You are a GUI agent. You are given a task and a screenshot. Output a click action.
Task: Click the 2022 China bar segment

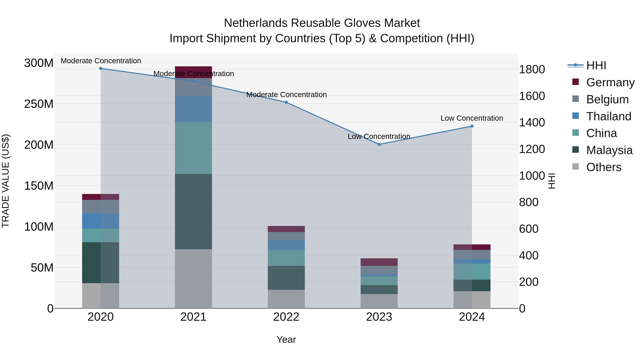click(286, 258)
